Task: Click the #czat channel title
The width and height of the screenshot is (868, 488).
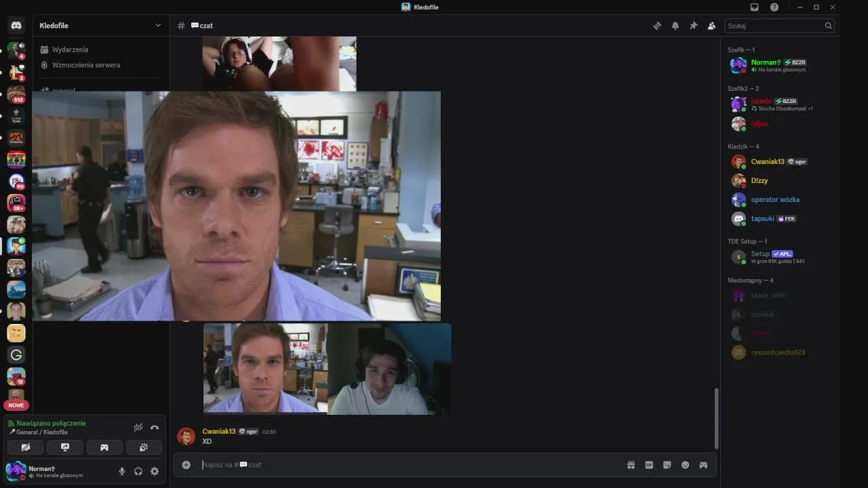Action: [202, 26]
